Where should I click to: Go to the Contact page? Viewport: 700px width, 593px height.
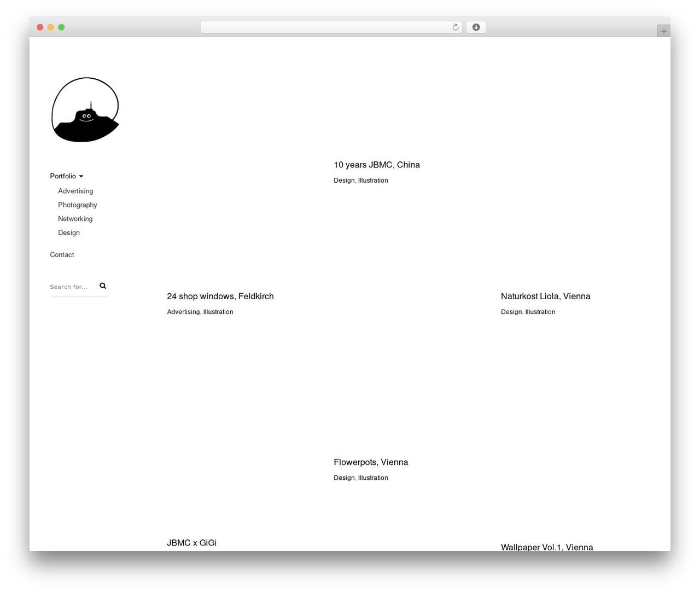pyautogui.click(x=62, y=255)
